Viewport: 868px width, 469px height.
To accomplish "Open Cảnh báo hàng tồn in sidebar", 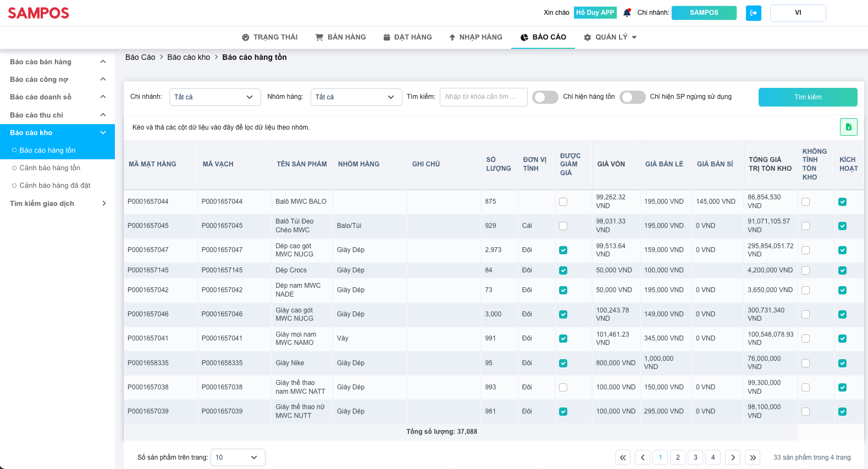I will click(57, 168).
